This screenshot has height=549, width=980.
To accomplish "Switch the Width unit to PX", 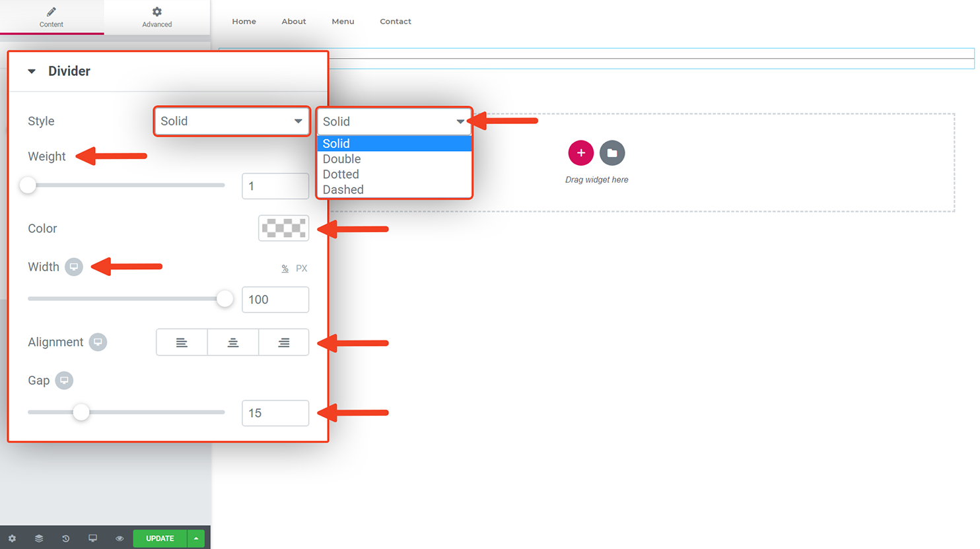I will [301, 268].
